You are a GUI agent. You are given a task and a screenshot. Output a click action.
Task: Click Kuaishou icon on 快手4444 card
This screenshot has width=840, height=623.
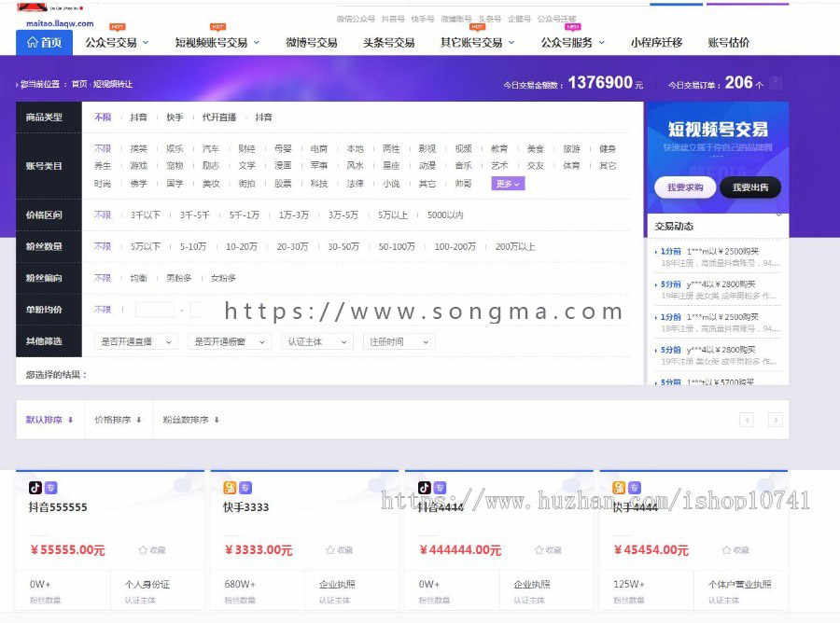619,488
